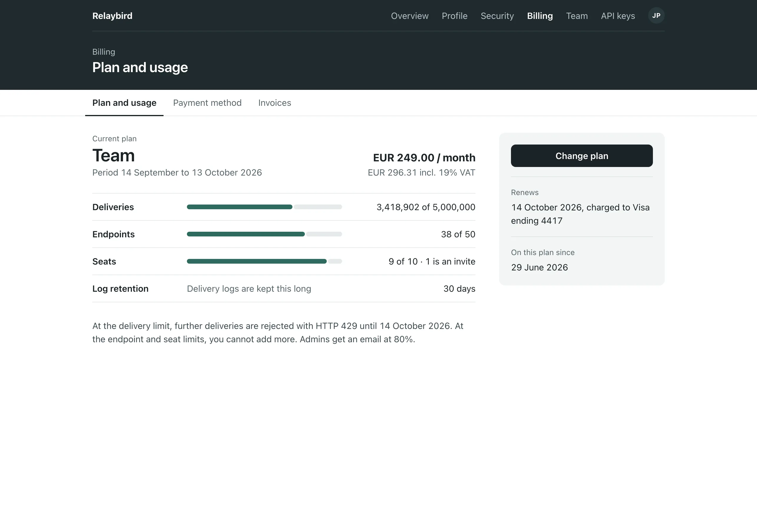Click "3,418,902 of 5,000,000" value
Image resolution: width=757 pixels, height=532 pixels.
tap(426, 207)
